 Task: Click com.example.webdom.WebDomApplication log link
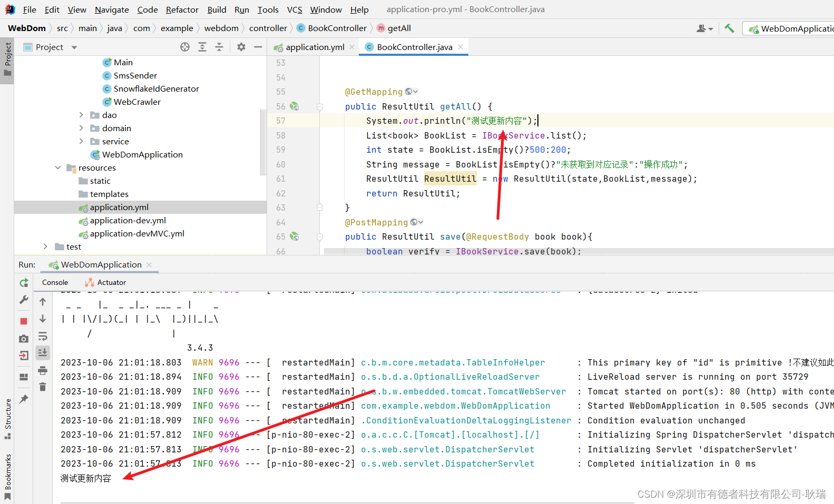456,406
